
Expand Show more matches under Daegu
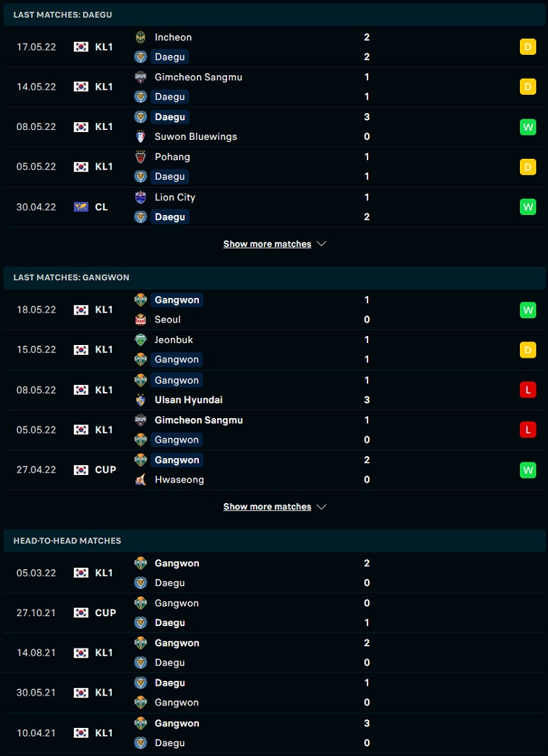[x=267, y=244]
